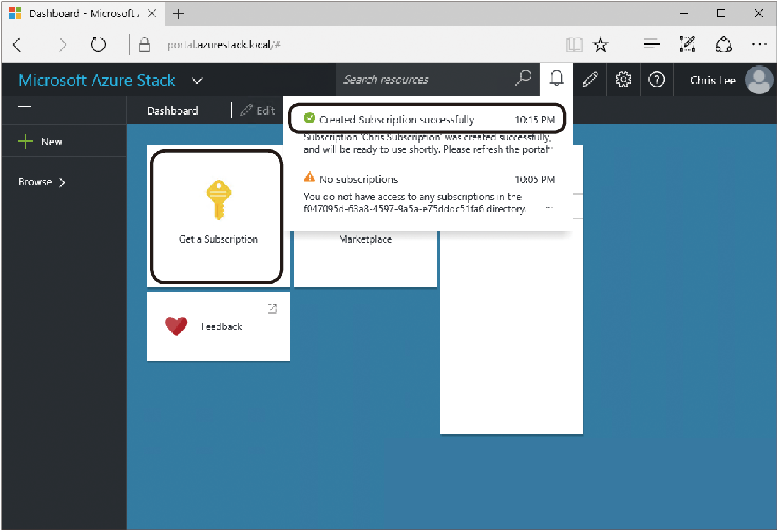The image size is (779, 532).
Task: Click the 10:15 PM notification timestamp
Action: (535, 120)
